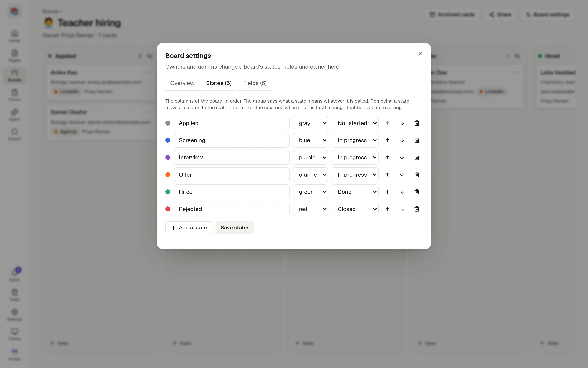
Task: Open Offer's In progress group dropdown
Action: point(355,175)
